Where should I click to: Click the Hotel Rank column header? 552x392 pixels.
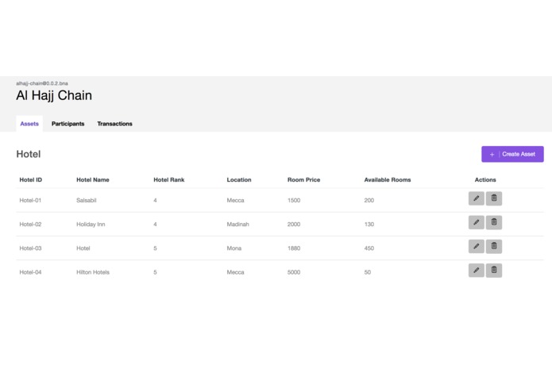pos(169,179)
